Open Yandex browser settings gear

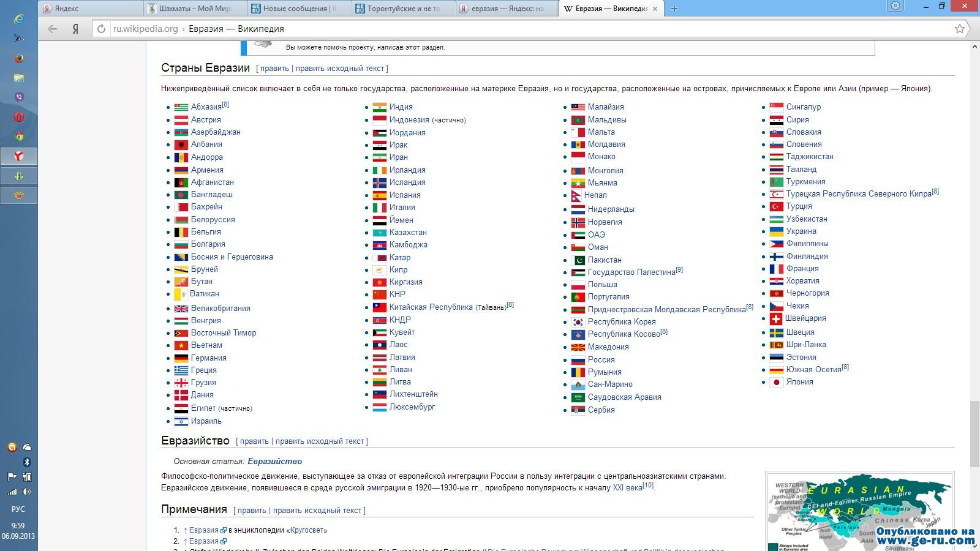pyautogui.click(x=895, y=6)
